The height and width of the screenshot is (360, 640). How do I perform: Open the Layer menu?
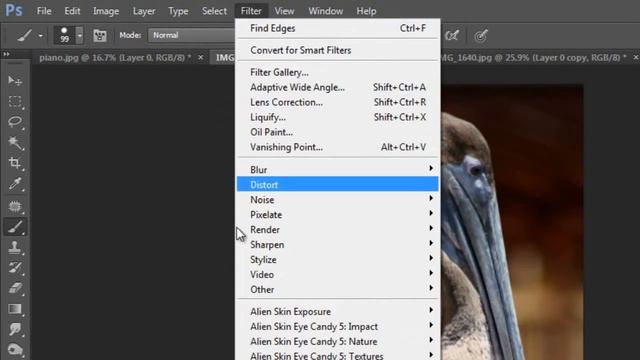pyautogui.click(x=144, y=11)
